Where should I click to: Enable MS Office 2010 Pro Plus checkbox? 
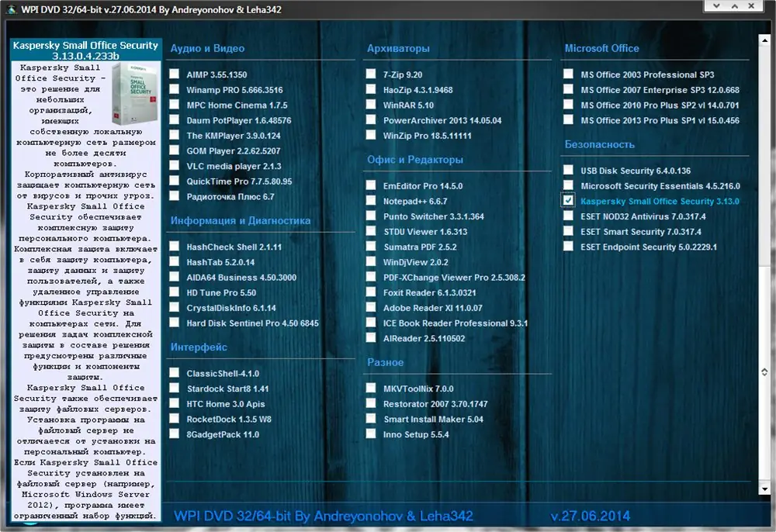coord(568,105)
